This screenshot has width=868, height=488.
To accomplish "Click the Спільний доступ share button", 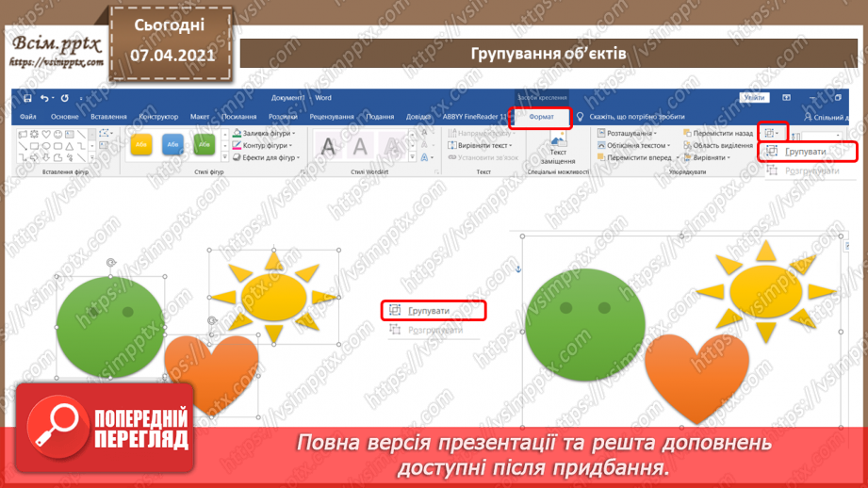I will 825,118.
